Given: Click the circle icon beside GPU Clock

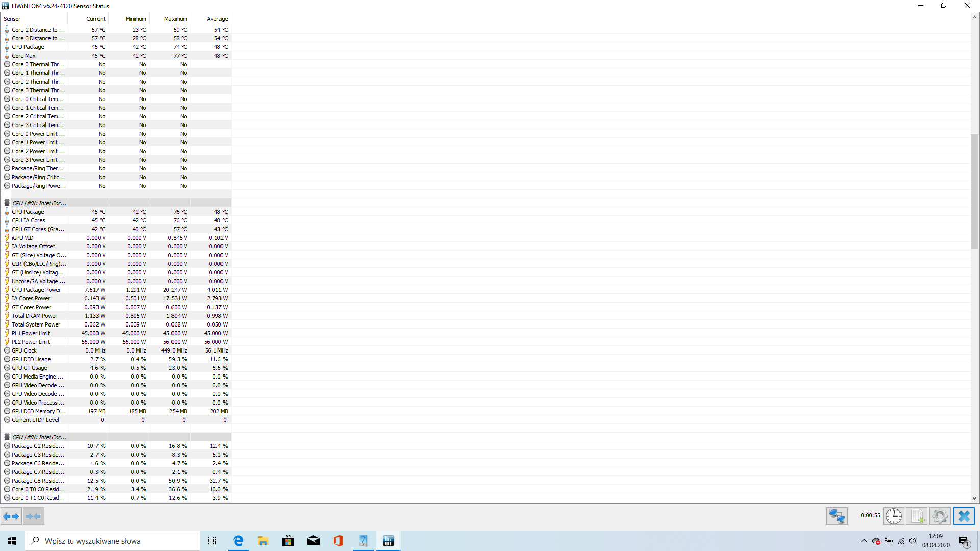Looking at the screenshot, I should (7, 350).
